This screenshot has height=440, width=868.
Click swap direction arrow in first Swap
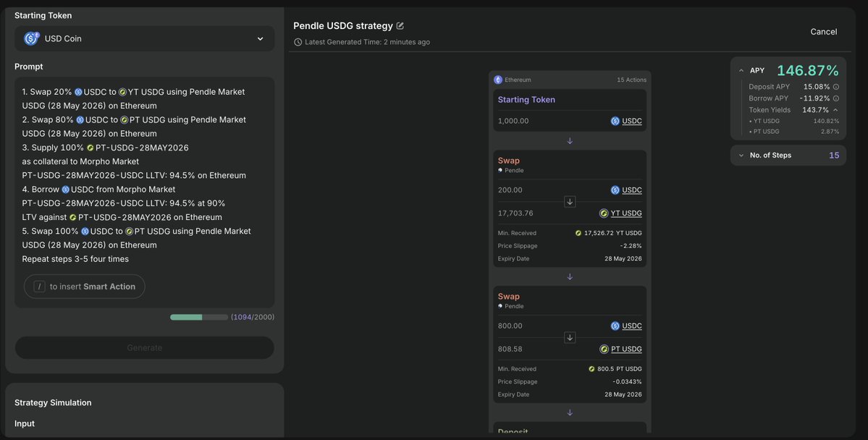coord(570,201)
